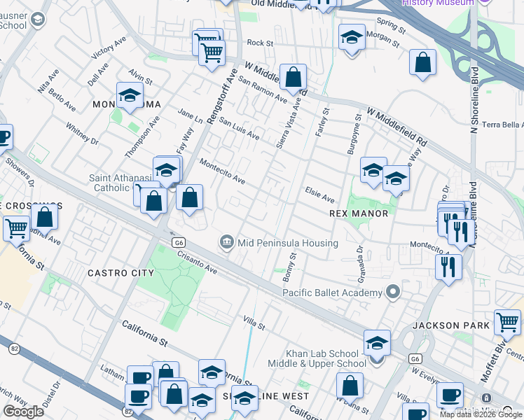Click the Hausner School graduation cap icon
This screenshot has height=420, width=524.
pos(38,20)
